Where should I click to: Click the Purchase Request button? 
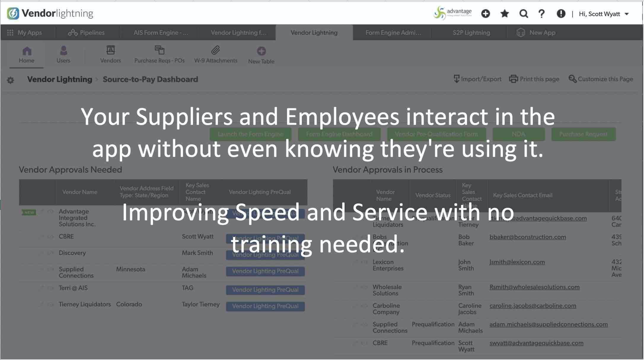click(583, 134)
